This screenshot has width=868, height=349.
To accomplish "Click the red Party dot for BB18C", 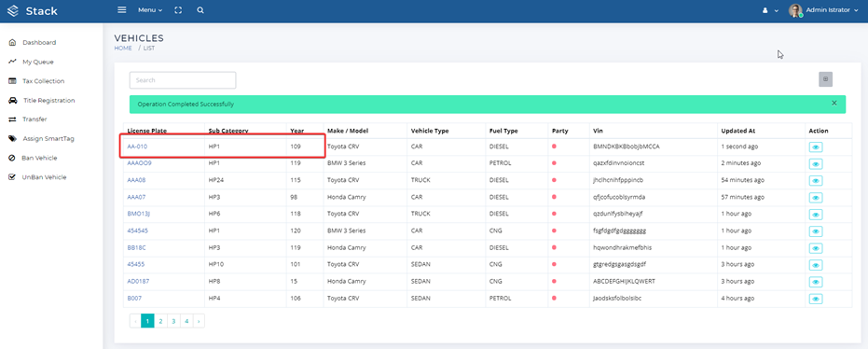I will [554, 247].
